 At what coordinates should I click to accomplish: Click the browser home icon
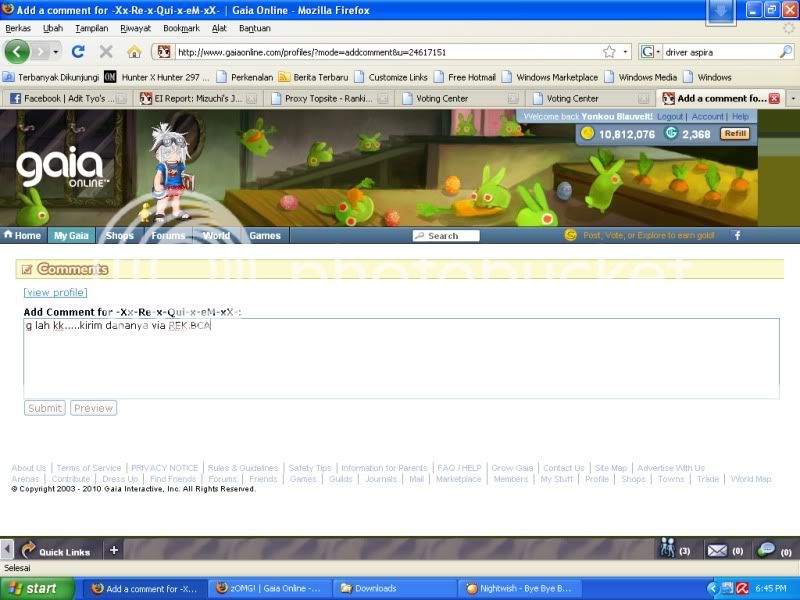click(134, 52)
